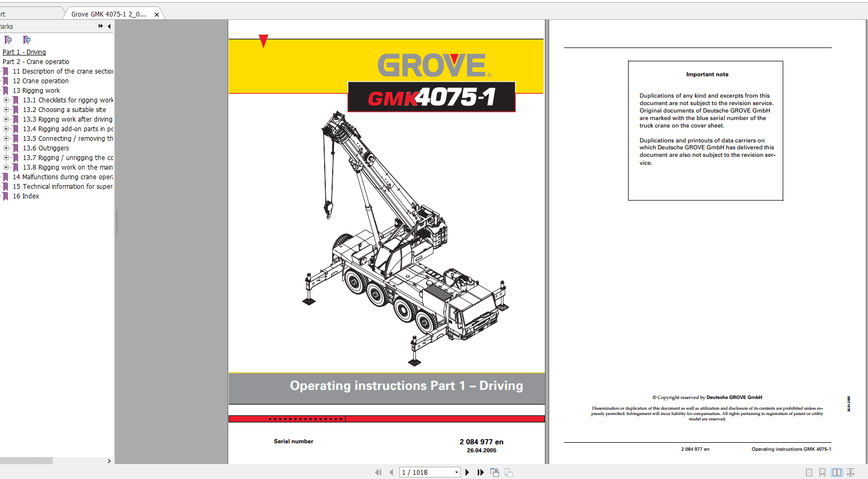Select bookmark 16 Index

coord(26,196)
